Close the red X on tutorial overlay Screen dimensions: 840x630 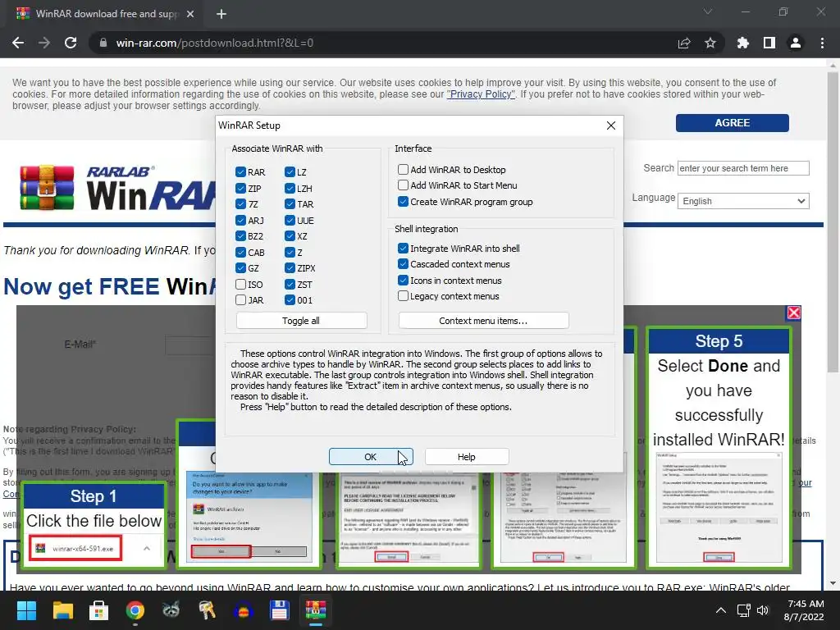[794, 313]
